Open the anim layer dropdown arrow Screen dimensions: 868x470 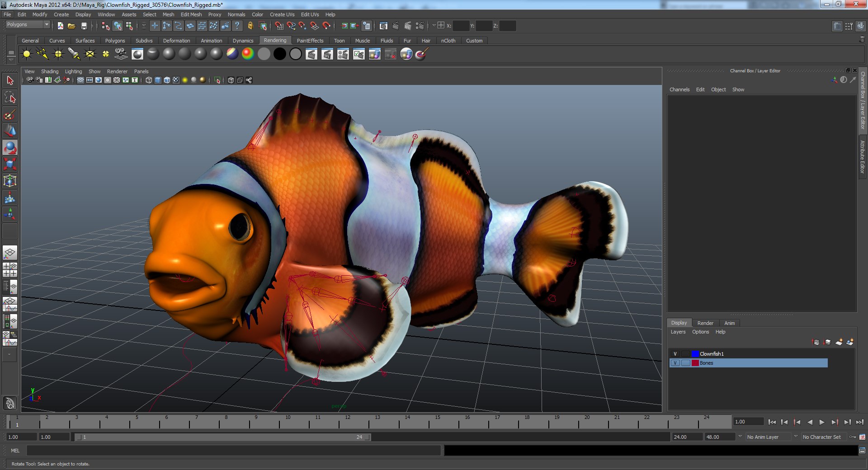coord(740,437)
